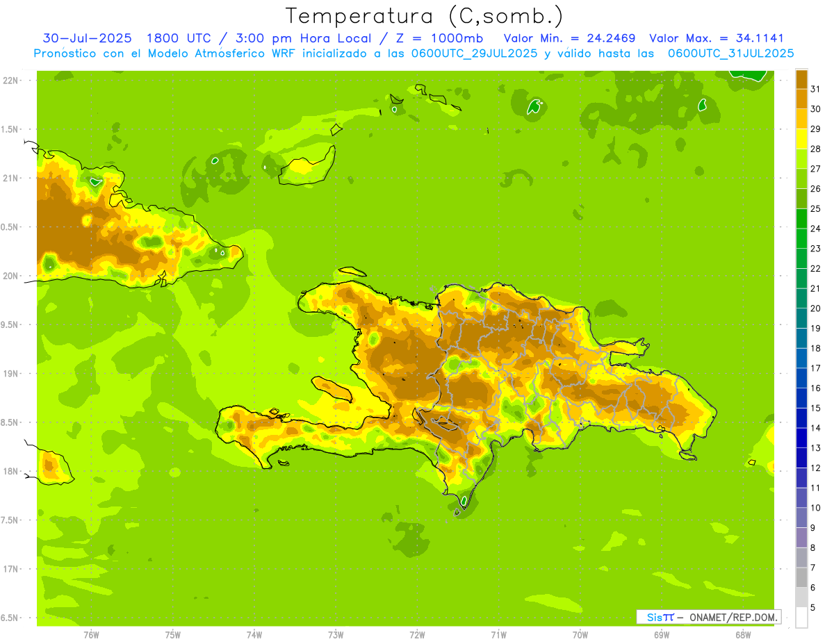Click the 22N latitude axis label

coord(10,81)
